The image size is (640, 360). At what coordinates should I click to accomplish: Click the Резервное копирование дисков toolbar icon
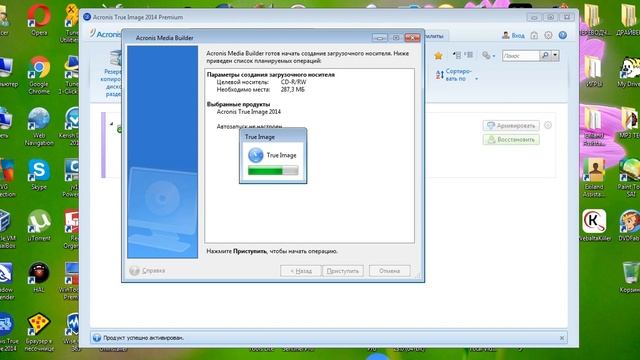[111, 73]
